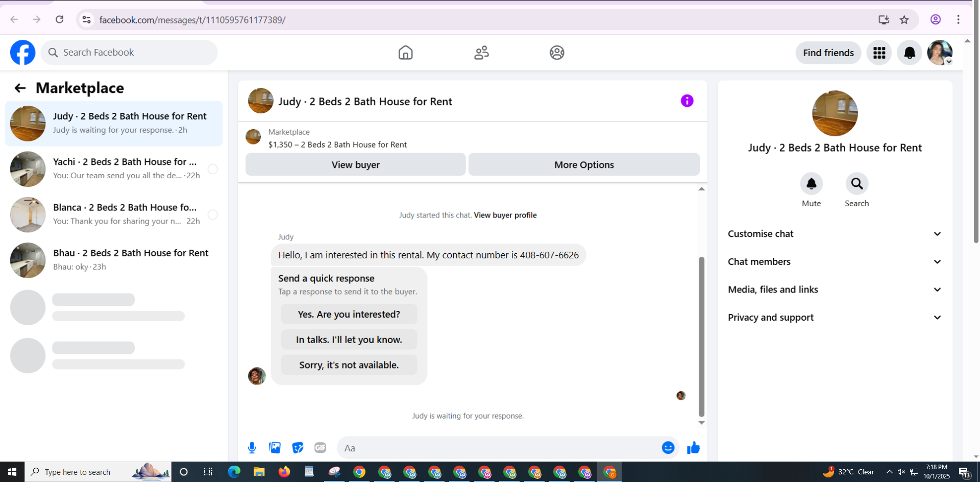Click the View buyer button

[356, 164]
